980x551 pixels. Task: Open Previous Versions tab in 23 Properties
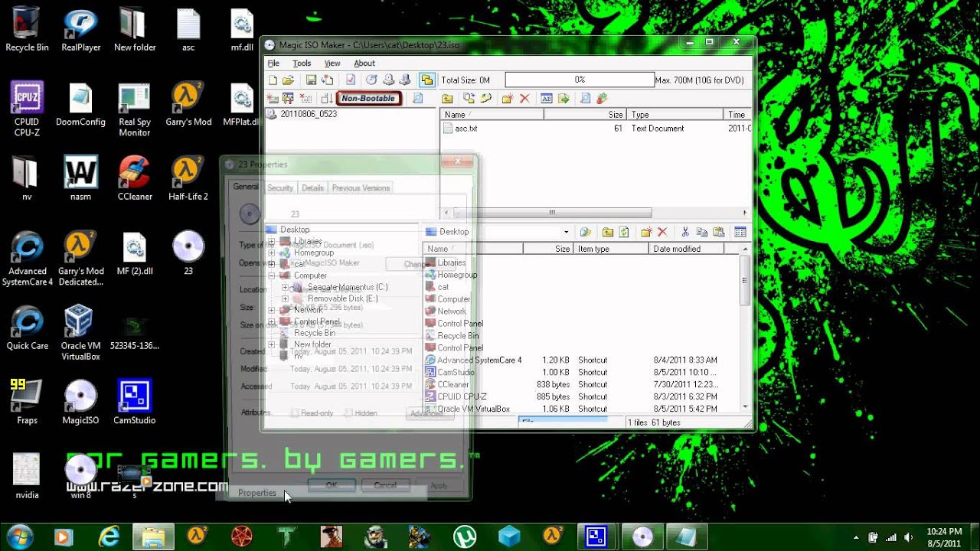click(x=361, y=187)
